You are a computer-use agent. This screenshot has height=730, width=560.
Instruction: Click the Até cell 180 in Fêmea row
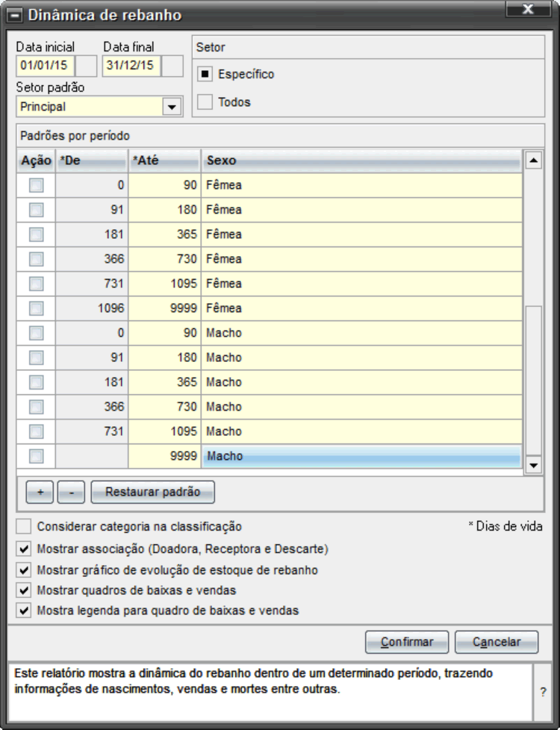[165, 210]
